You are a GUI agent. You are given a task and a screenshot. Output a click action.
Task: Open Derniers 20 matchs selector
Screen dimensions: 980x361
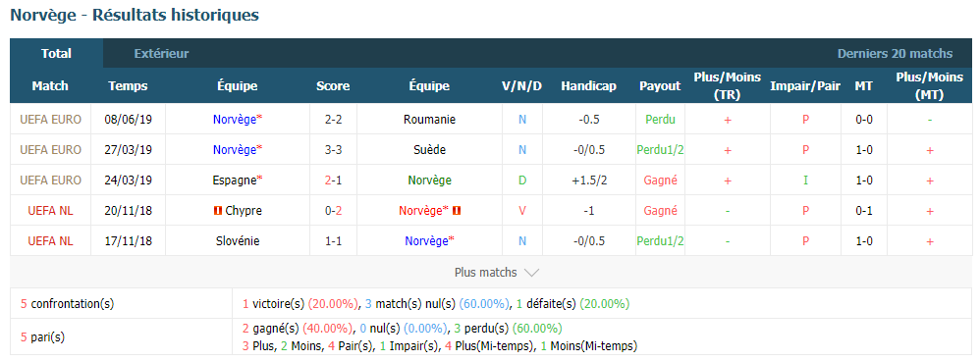coord(895,54)
